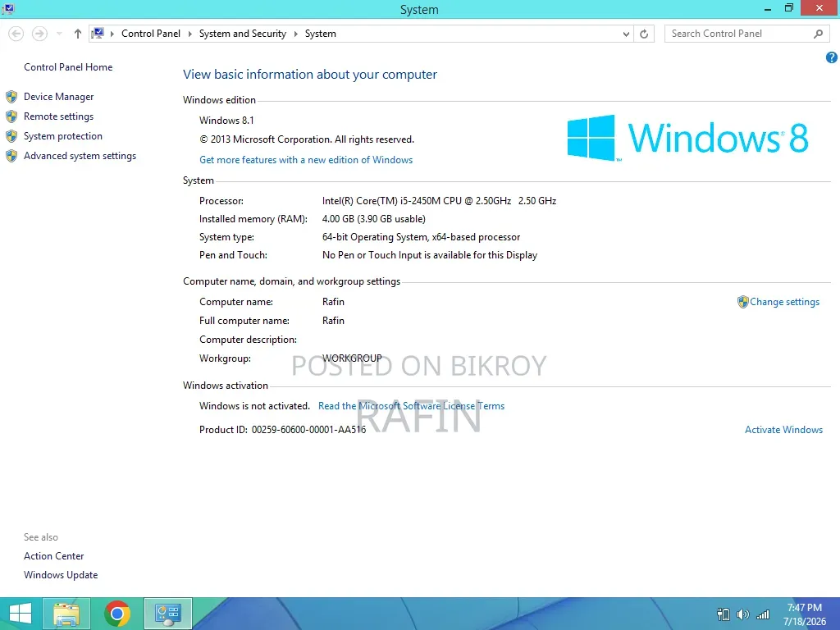Click the No Pen or Touch Input text

[430, 256]
